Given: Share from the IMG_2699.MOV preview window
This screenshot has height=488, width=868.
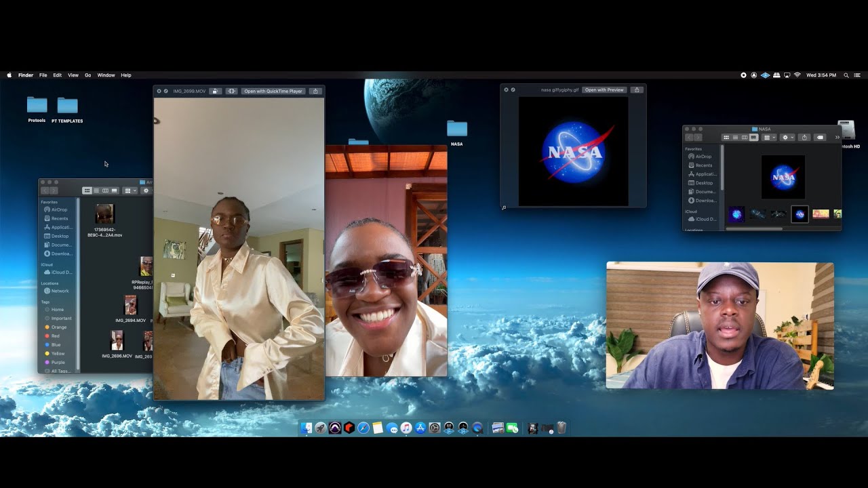Looking at the screenshot, I should pos(315,91).
